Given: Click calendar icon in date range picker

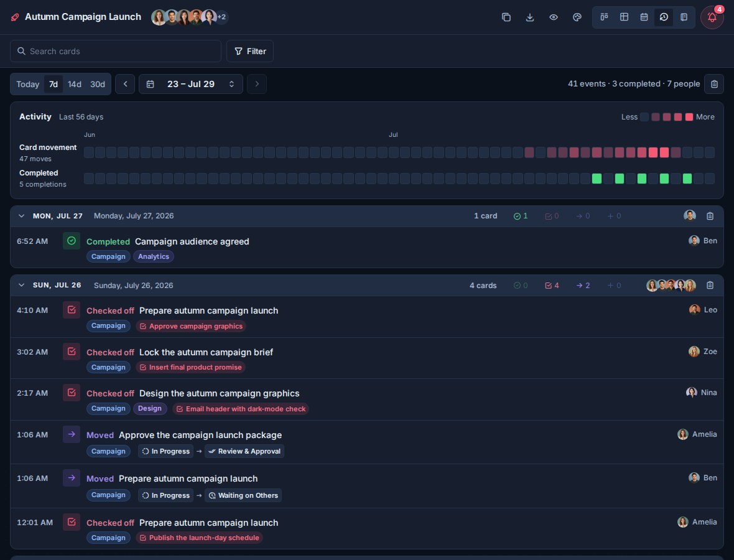Looking at the screenshot, I should point(151,84).
